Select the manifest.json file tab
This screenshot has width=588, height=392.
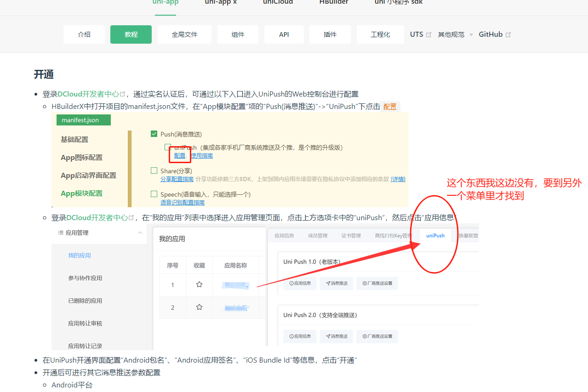coord(83,120)
